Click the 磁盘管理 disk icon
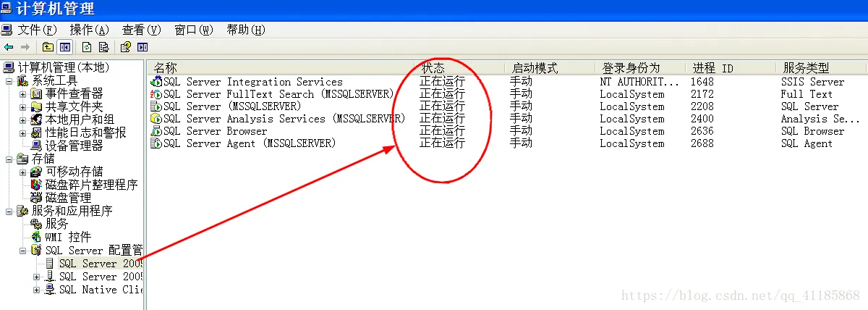 coord(37,198)
